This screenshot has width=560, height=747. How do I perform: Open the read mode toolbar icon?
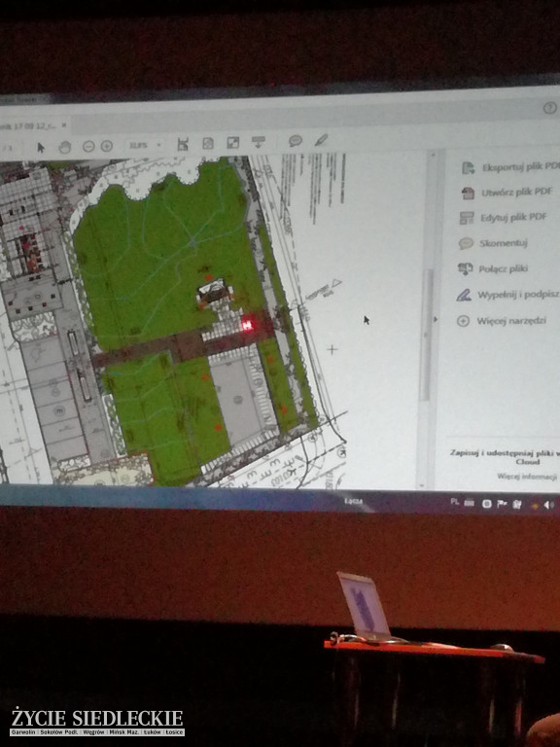tap(259, 141)
